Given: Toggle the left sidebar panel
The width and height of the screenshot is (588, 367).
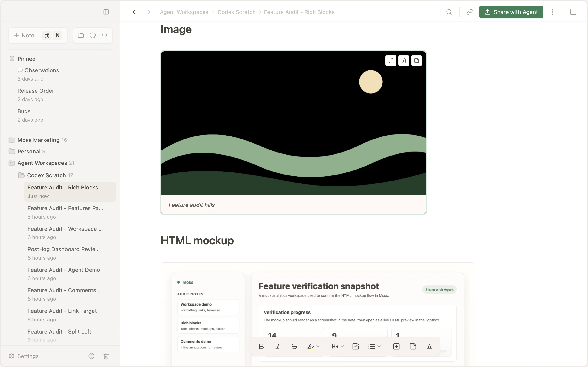Looking at the screenshot, I should (106, 12).
